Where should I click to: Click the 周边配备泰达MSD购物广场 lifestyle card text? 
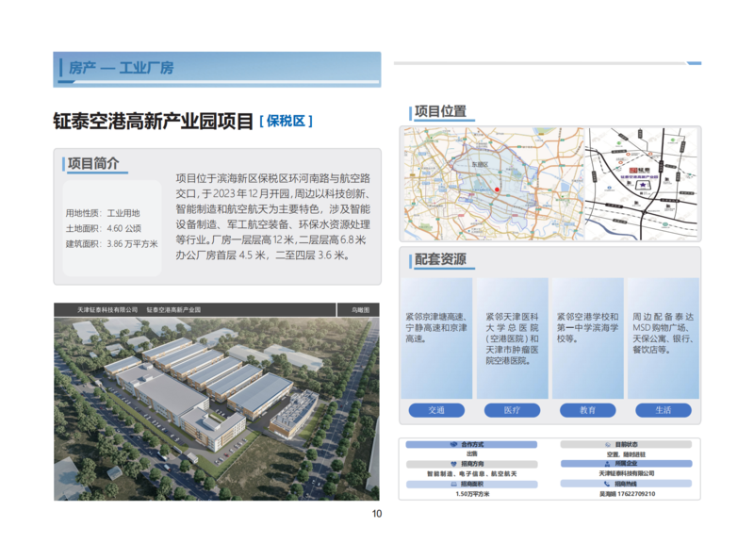664,333
